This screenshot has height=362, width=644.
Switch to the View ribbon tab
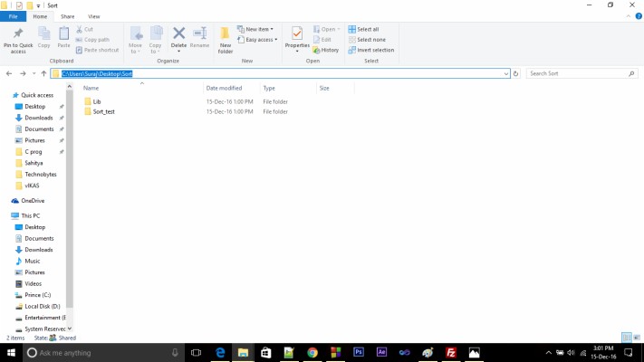pyautogui.click(x=94, y=16)
